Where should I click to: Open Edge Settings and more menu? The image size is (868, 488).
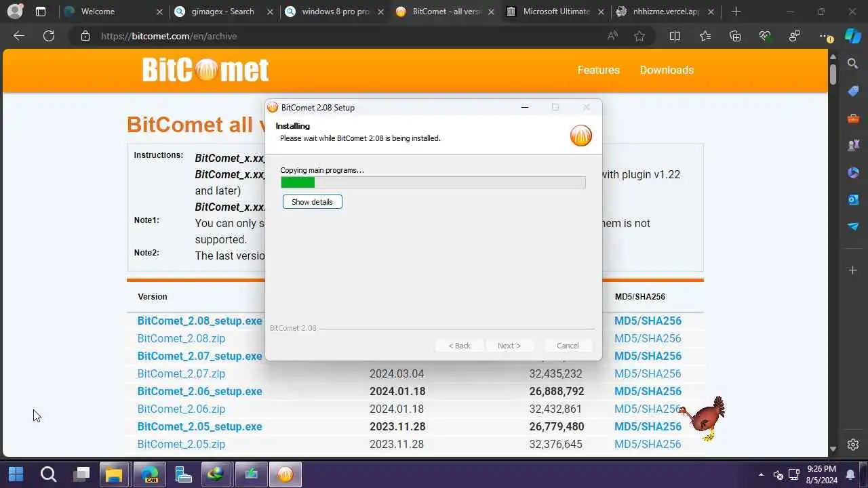[825, 36]
